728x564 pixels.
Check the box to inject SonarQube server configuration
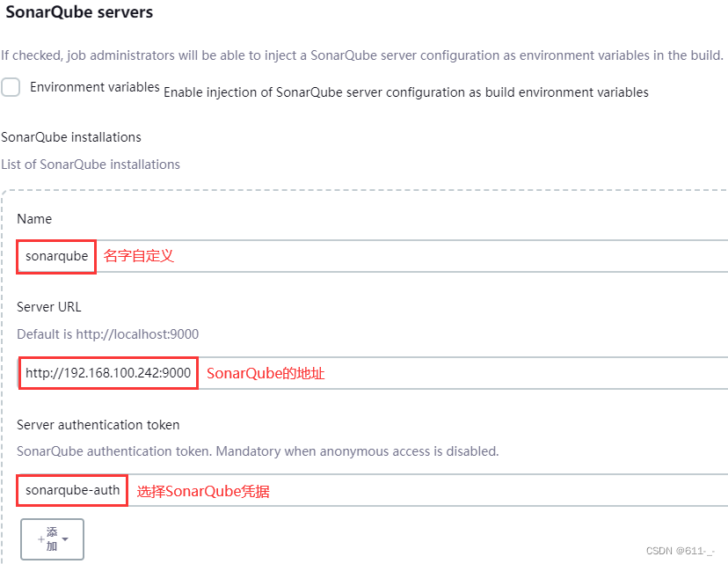11,87
